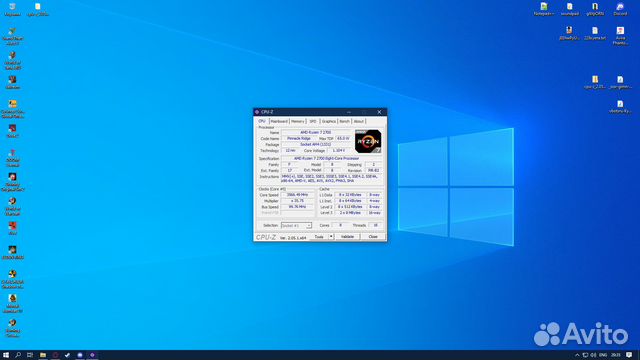Switch to the Mainboard tab in CPU-Z
The width and height of the screenshot is (640, 360).
click(x=279, y=121)
